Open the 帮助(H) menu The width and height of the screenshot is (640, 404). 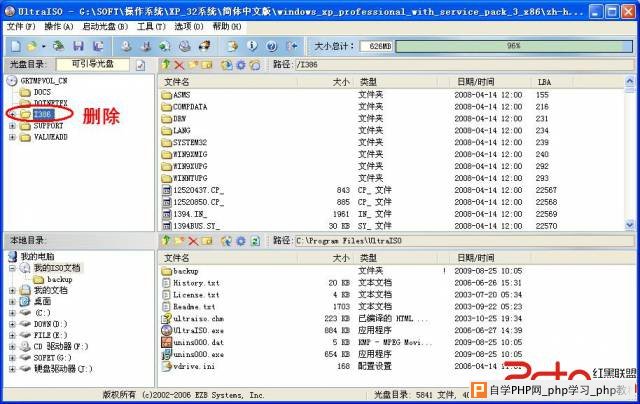[x=227, y=27]
